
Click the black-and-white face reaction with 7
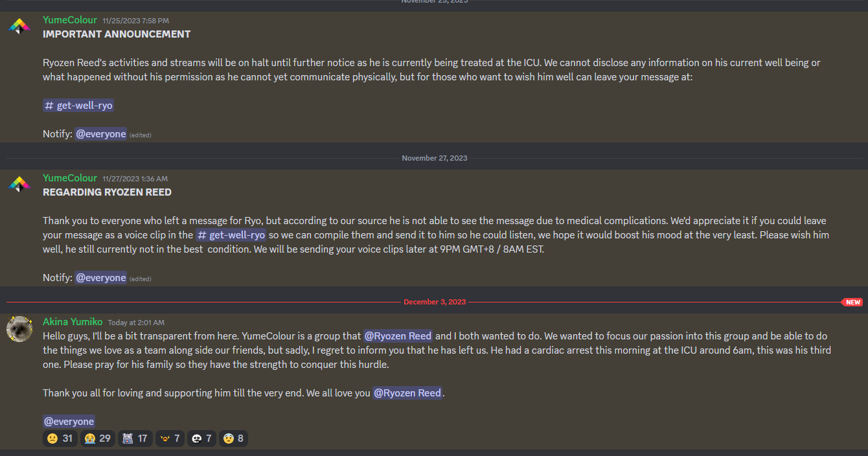[201, 439]
